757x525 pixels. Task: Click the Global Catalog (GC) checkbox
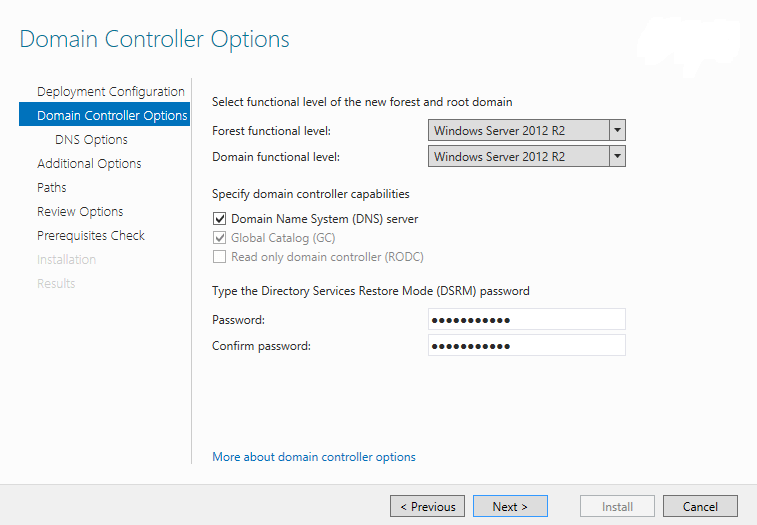click(219, 238)
